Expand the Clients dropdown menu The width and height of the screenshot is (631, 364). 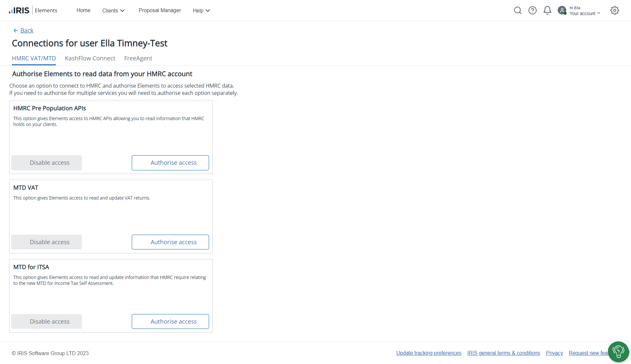point(113,11)
